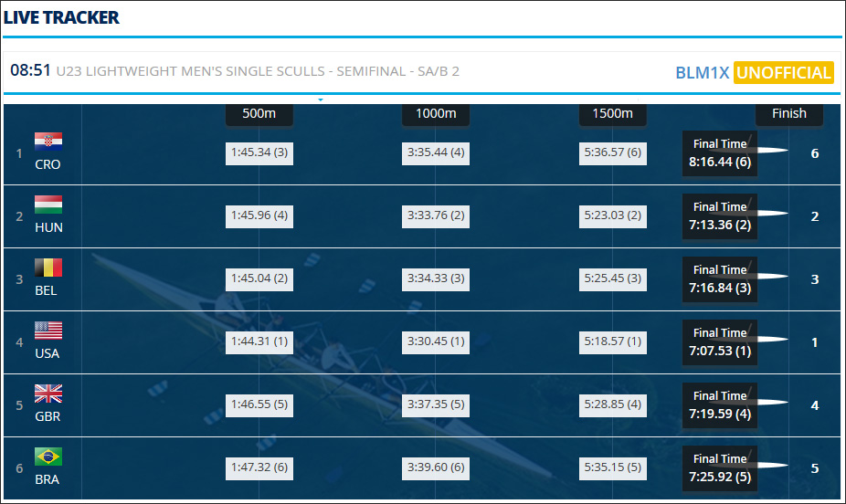Click the USA flag icon

pyautogui.click(x=48, y=331)
